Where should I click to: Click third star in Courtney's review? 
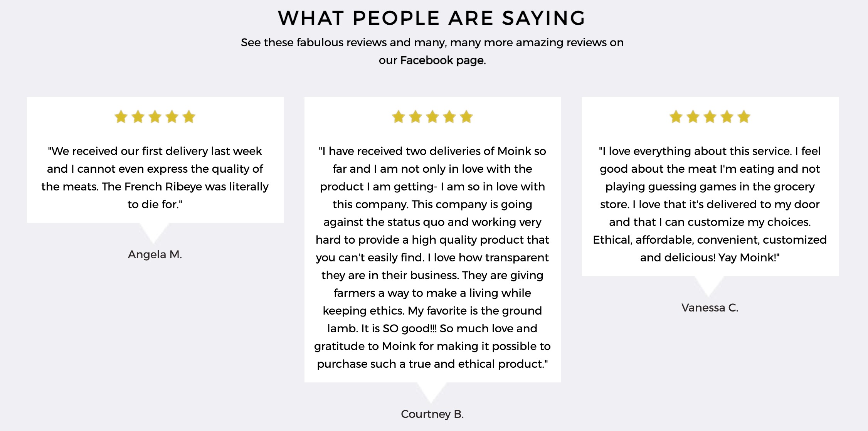point(432,116)
